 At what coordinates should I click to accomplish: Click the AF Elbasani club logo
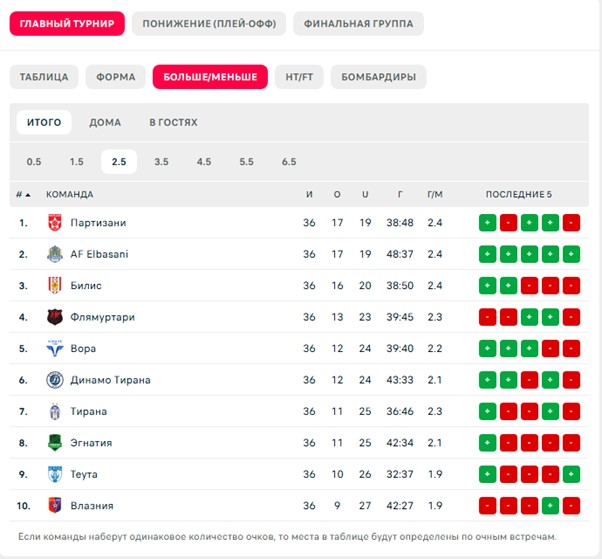point(55,254)
